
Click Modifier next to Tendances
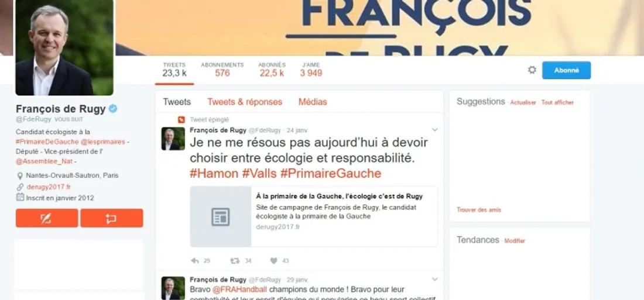[x=515, y=241]
